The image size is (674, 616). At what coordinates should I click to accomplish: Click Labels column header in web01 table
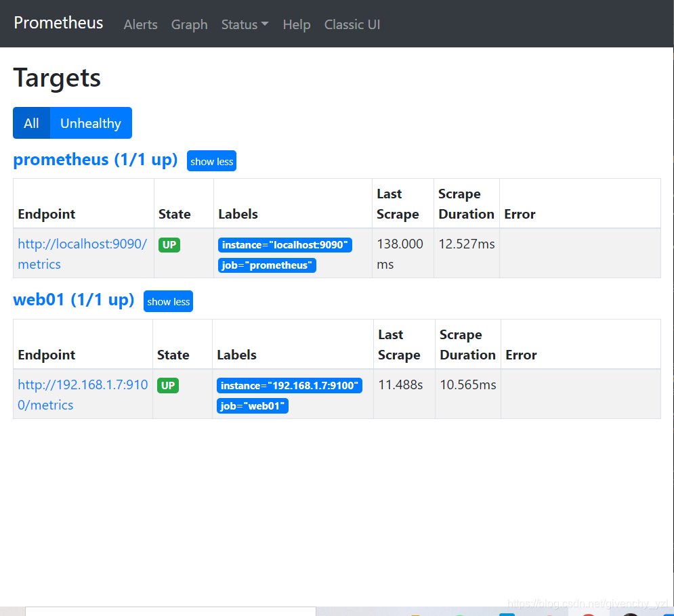coord(237,355)
